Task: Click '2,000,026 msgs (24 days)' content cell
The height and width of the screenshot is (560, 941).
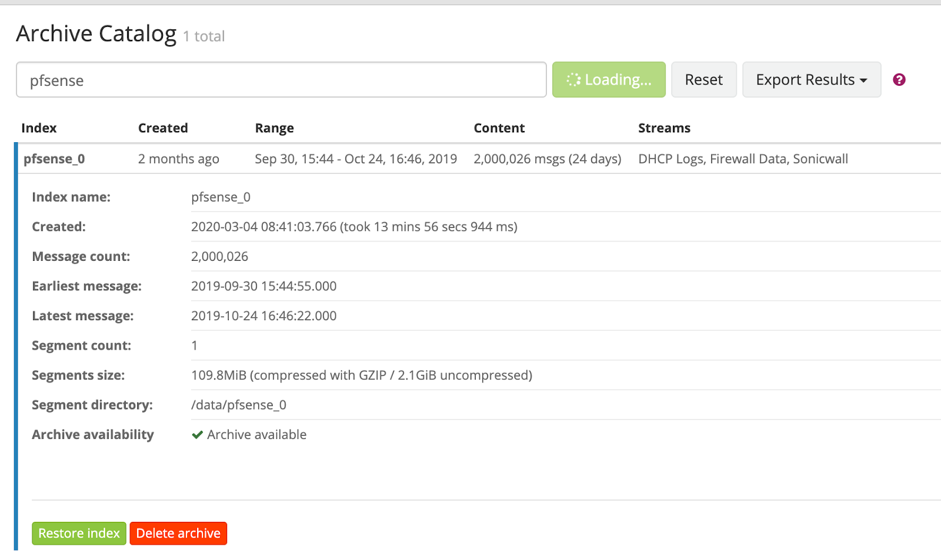Action: tap(548, 159)
